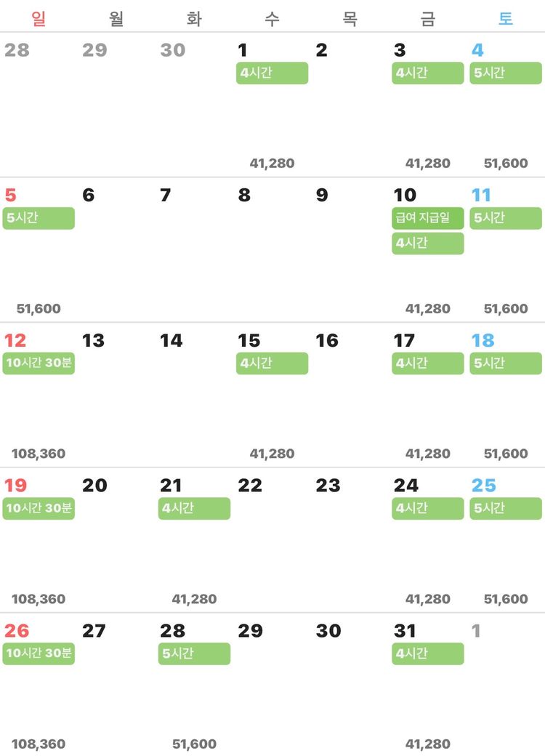This screenshot has height=756, width=545.
Task: Tap the 108,360 earnings total on the 19th
Action: click(x=39, y=599)
